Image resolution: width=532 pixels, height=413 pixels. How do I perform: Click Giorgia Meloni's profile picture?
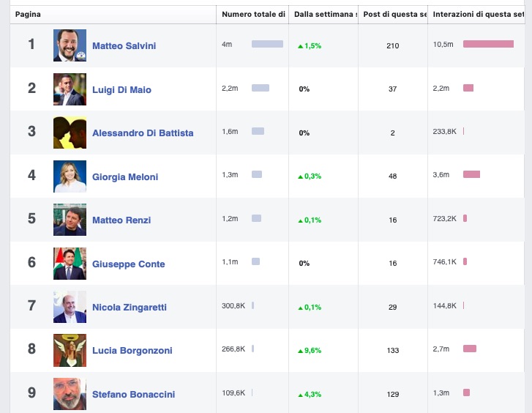(x=70, y=176)
